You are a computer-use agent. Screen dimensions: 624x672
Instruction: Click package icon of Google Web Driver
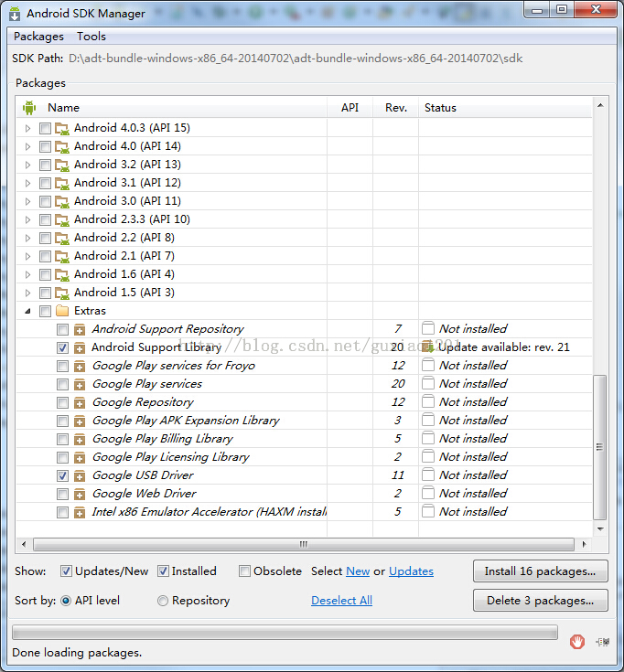(x=80, y=494)
